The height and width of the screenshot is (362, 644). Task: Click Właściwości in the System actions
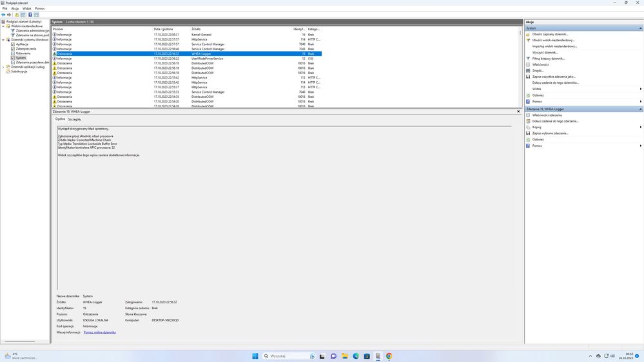pyautogui.click(x=540, y=64)
